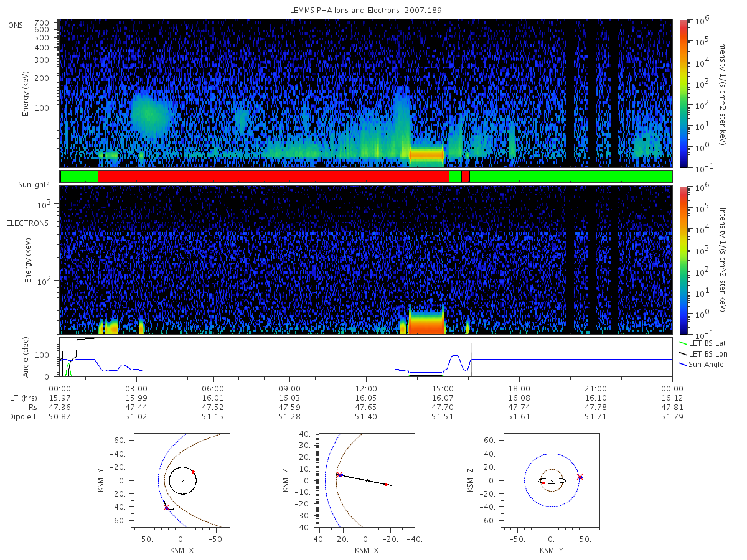Click the short red sunlight segment near 16:00
This screenshot has height=560, width=747.
point(466,177)
